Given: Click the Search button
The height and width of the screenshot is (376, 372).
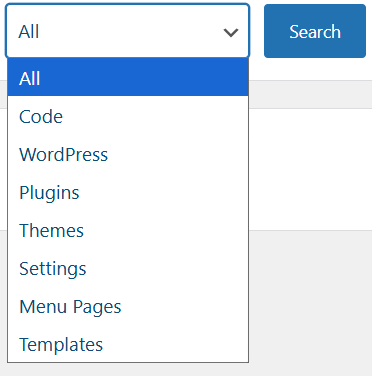Looking at the screenshot, I should pyautogui.click(x=315, y=31).
